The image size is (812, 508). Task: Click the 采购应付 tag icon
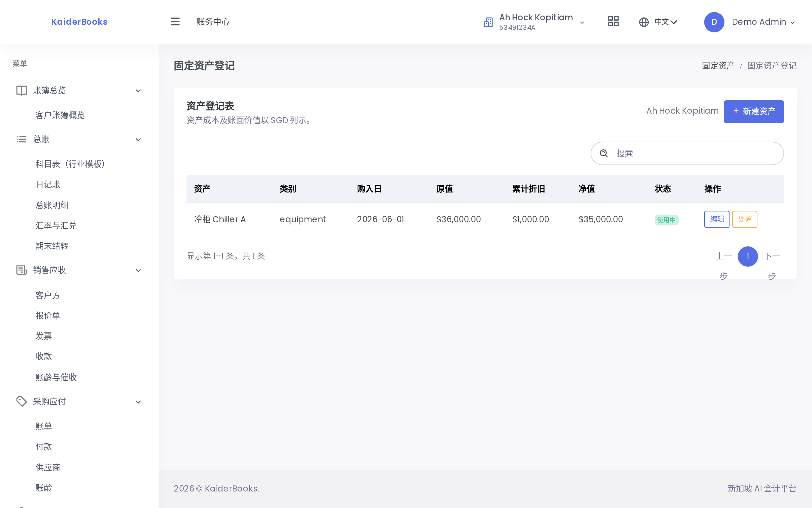(x=22, y=402)
